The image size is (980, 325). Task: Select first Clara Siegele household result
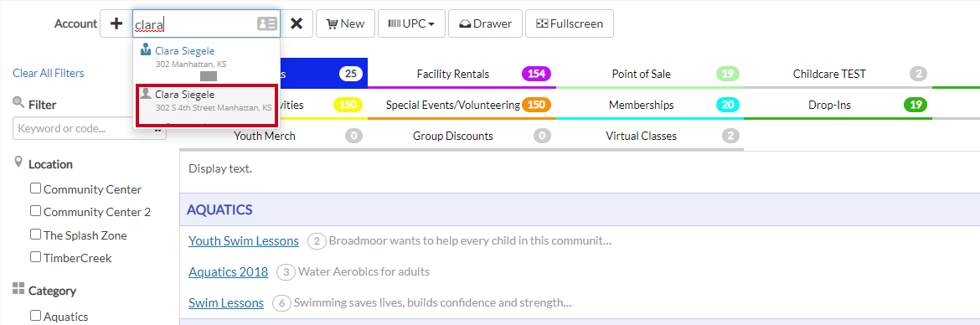(x=206, y=57)
